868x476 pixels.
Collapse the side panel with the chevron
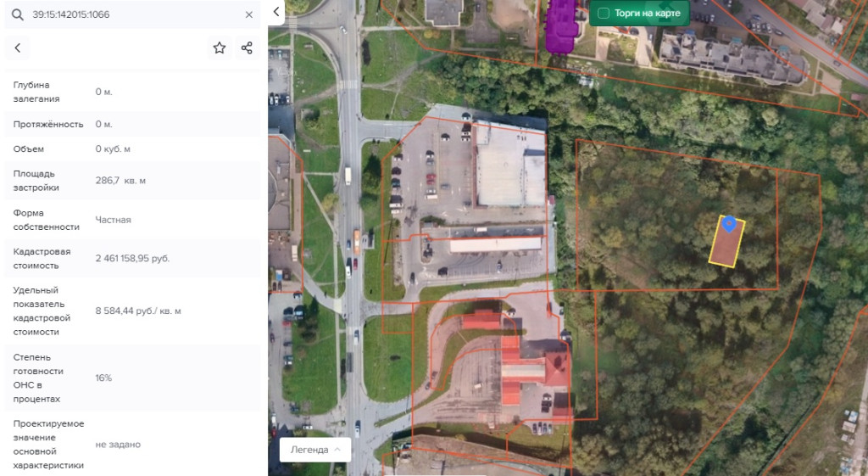click(276, 12)
